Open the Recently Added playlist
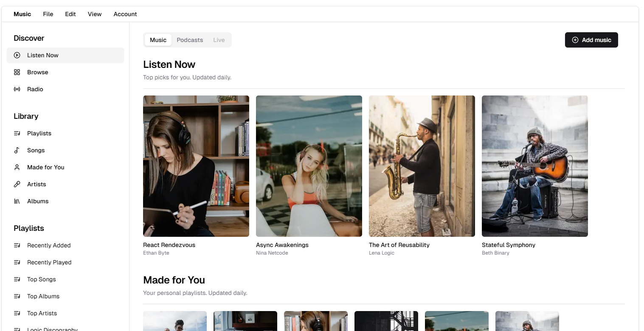This screenshot has width=644, height=331. click(x=65, y=245)
